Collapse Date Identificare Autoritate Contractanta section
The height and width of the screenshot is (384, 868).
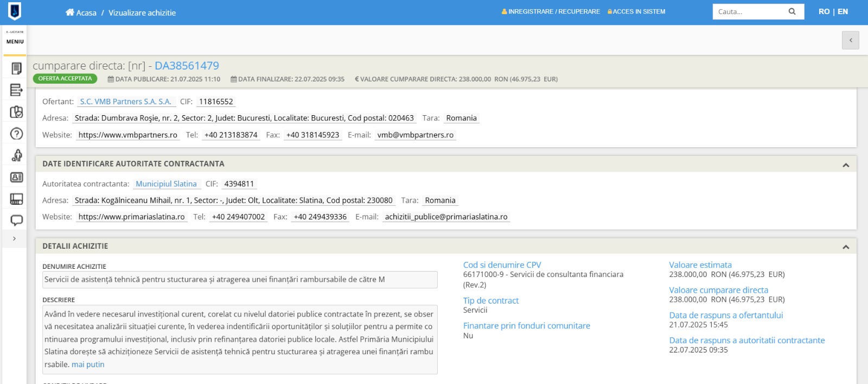846,165
